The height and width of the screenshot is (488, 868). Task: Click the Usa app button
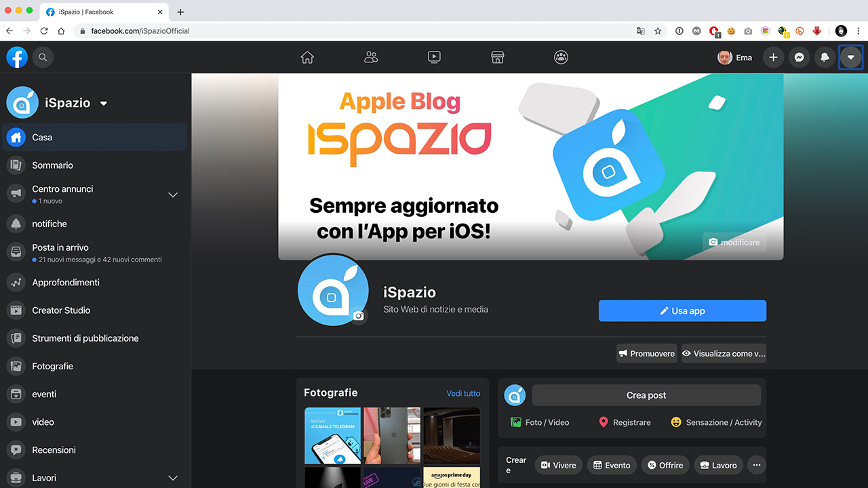pos(682,310)
